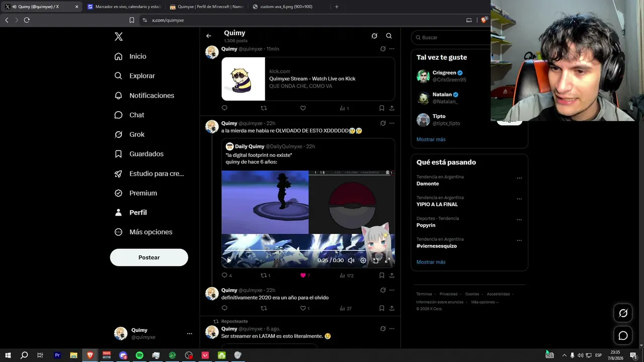Open Guardados in the sidebar
This screenshot has height=362, width=644.
click(139, 154)
